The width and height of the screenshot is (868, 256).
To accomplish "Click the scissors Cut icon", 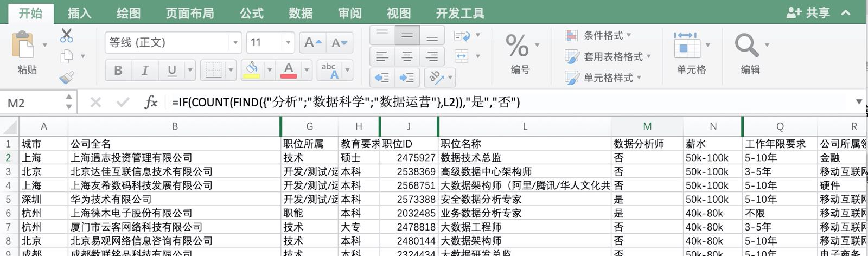I will tap(67, 36).
